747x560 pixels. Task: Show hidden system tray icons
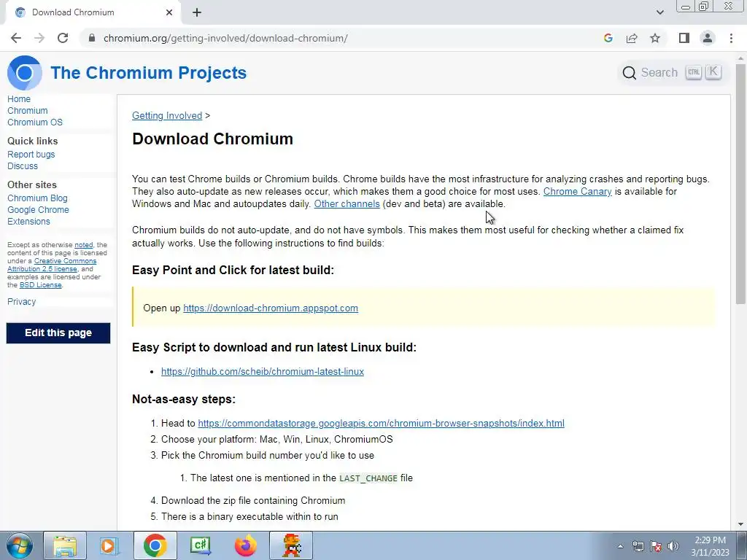(x=620, y=546)
